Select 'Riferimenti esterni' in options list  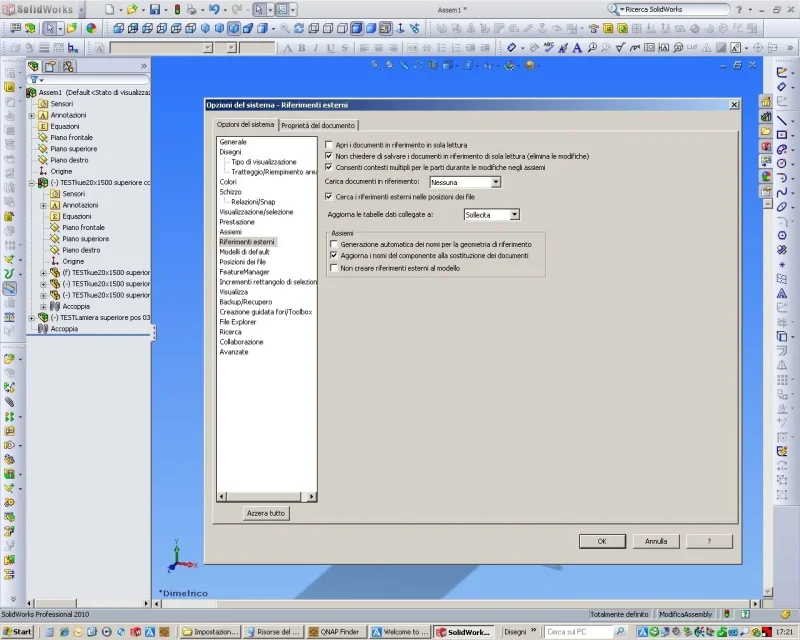[247, 242]
